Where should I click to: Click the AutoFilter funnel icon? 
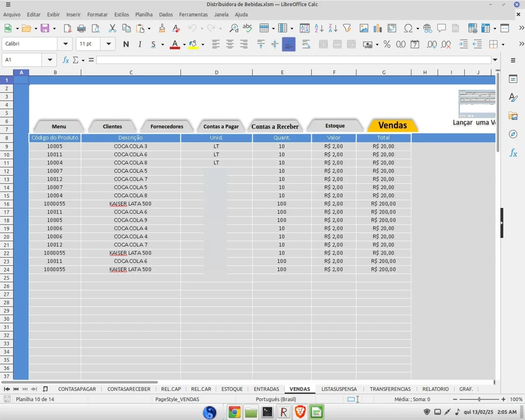coord(347,28)
